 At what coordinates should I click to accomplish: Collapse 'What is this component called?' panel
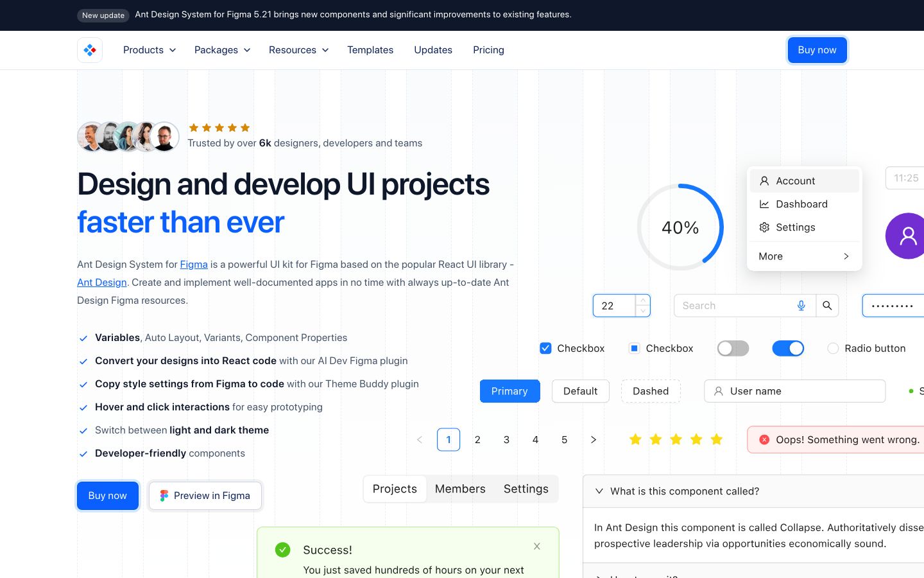[x=753, y=491]
